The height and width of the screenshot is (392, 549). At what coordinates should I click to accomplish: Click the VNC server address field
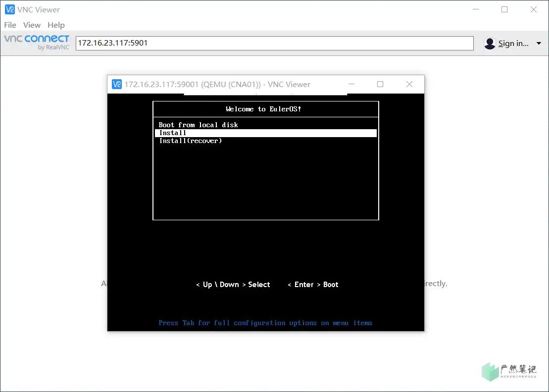pos(274,43)
